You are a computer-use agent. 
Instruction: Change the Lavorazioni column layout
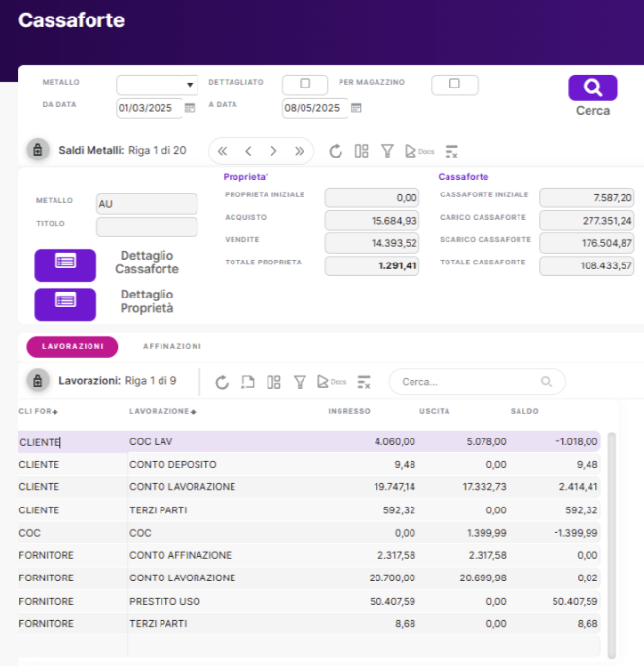[273, 382]
